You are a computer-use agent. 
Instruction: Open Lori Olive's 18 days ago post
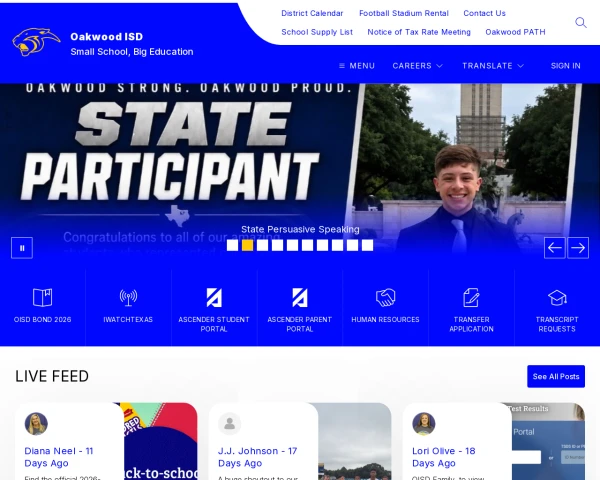coord(444,457)
